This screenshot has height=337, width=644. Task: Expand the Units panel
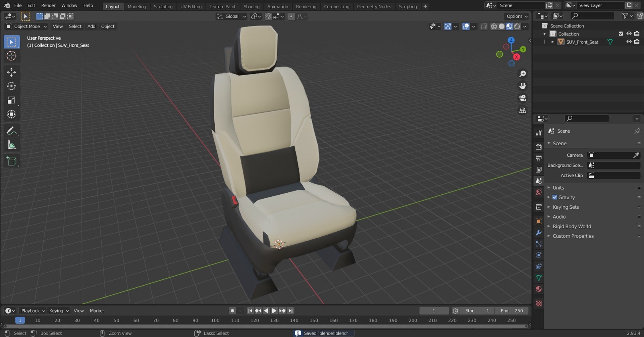click(558, 188)
